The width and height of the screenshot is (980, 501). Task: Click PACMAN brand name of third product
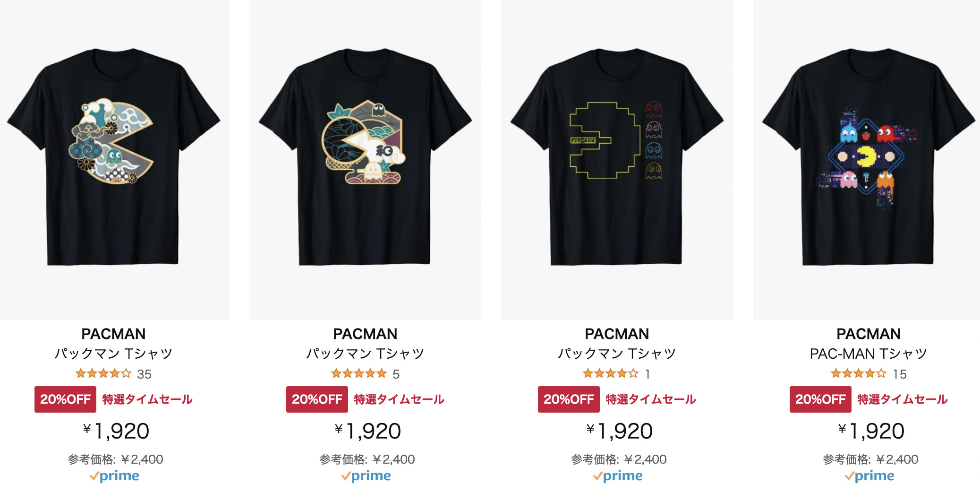point(617,334)
